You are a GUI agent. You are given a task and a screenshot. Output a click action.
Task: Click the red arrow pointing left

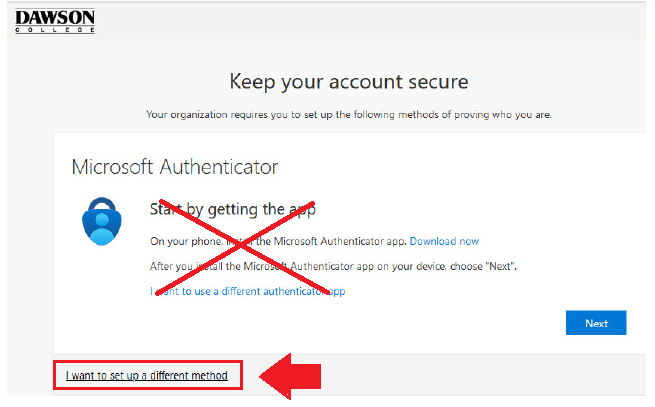coord(290,376)
